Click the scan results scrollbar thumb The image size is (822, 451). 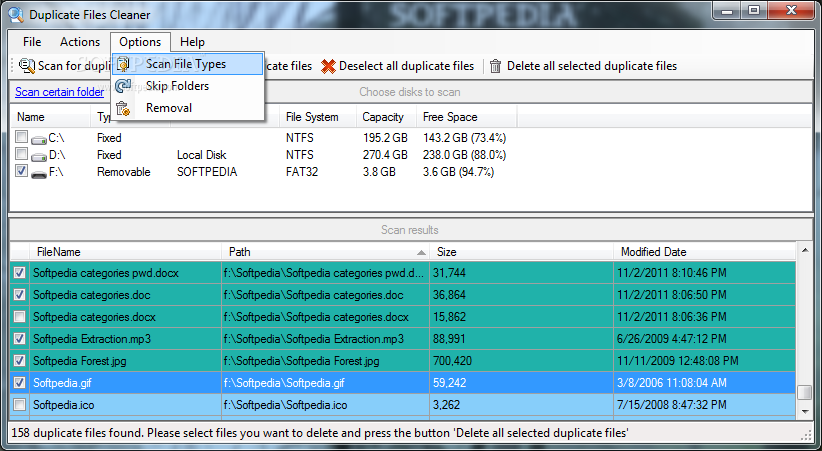tap(805, 392)
